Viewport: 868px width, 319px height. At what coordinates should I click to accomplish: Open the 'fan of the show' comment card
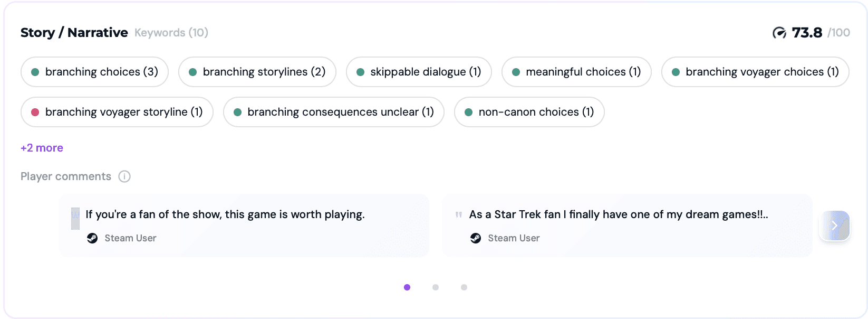click(x=244, y=226)
